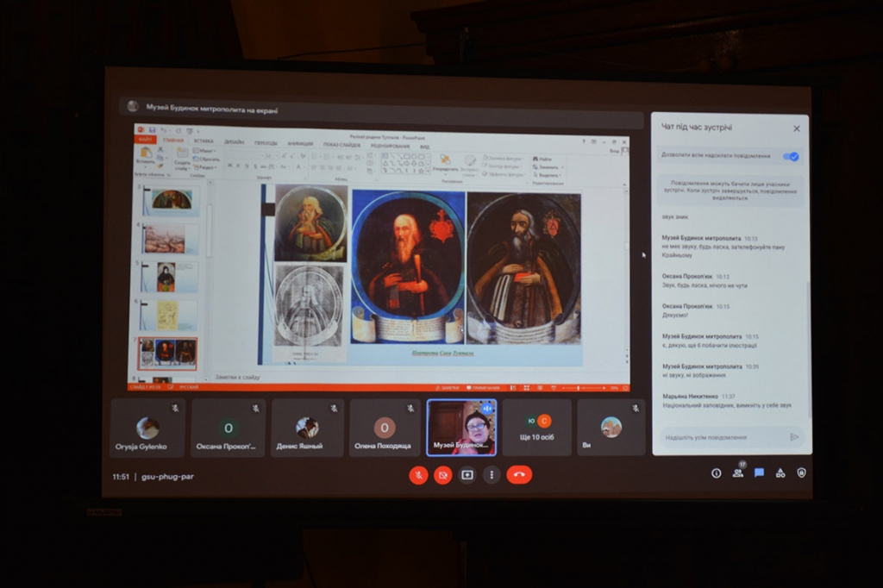The width and height of the screenshot is (883, 588).
Task: Click the present screen button
Action: [x=467, y=475]
